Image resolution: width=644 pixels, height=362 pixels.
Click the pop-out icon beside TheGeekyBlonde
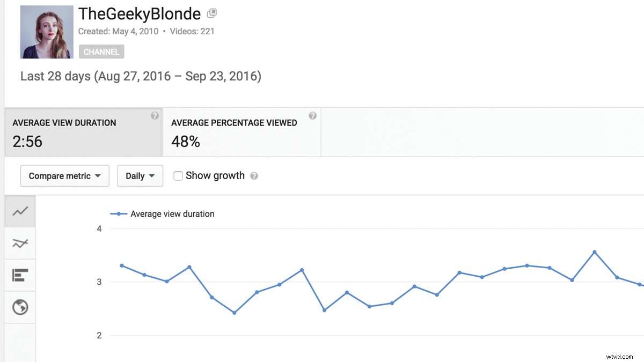211,13
